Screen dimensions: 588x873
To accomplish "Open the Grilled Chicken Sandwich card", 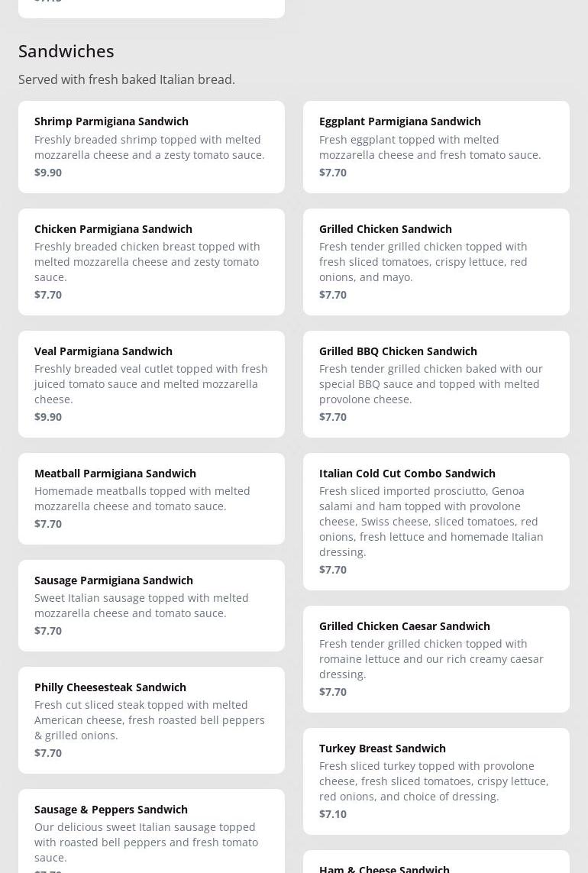I will [436, 262].
